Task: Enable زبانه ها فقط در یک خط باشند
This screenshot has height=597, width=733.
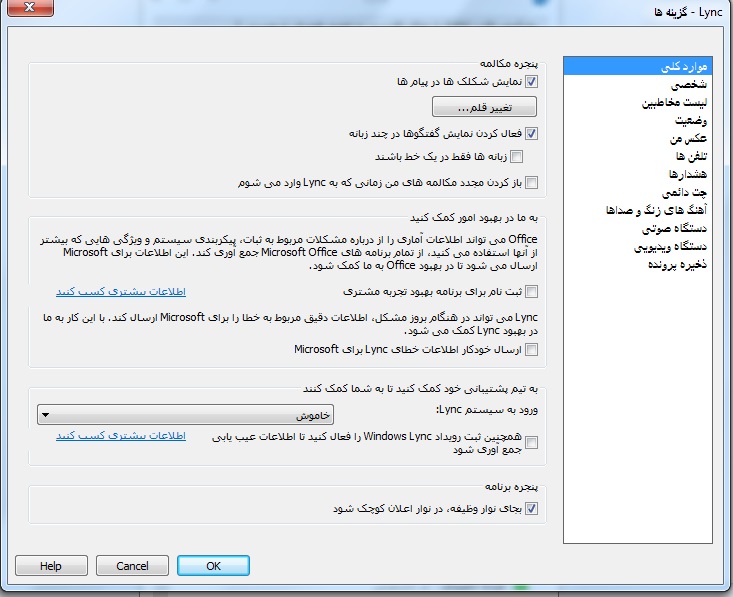Action: point(517,157)
